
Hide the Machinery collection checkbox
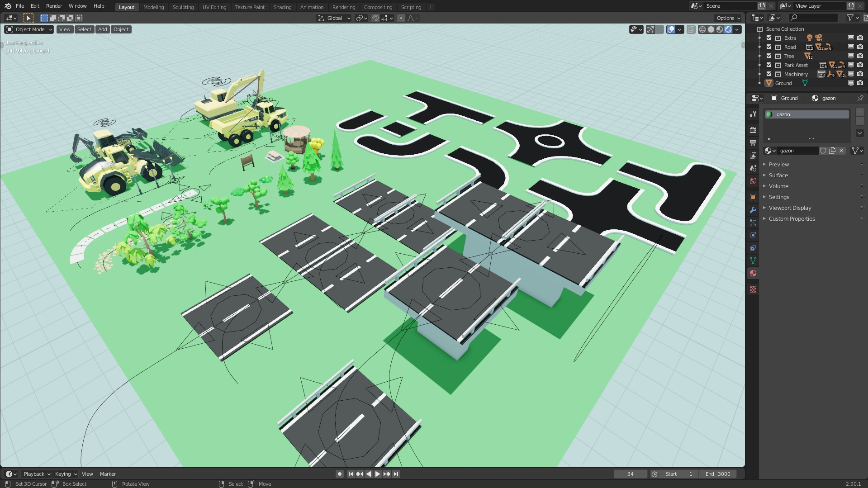pyautogui.click(x=769, y=74)
